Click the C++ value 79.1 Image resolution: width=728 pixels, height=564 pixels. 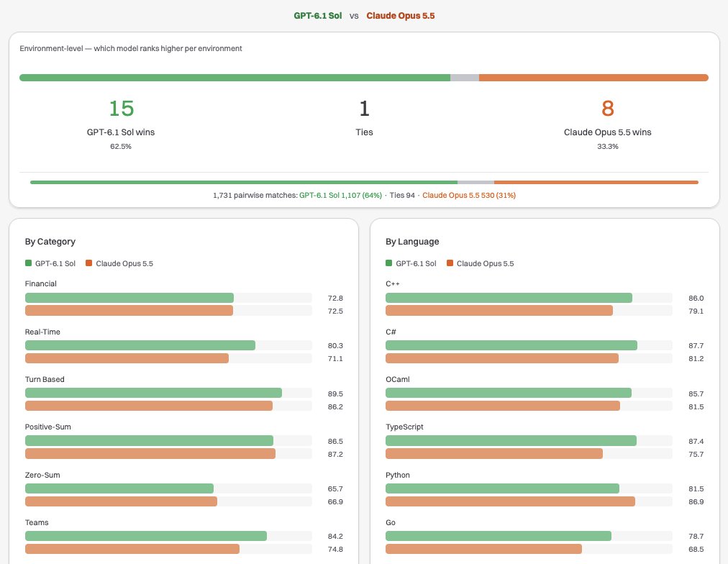696,311
